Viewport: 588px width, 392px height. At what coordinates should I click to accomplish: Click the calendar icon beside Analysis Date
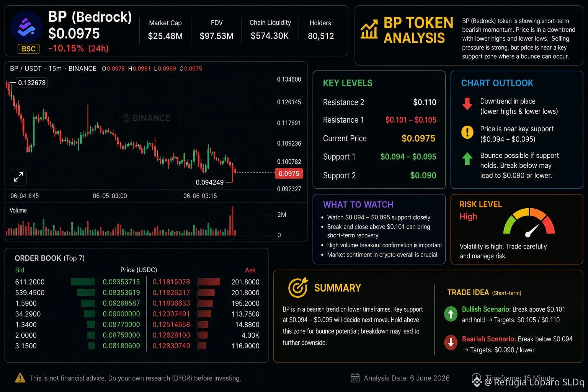tap(355, 378)
